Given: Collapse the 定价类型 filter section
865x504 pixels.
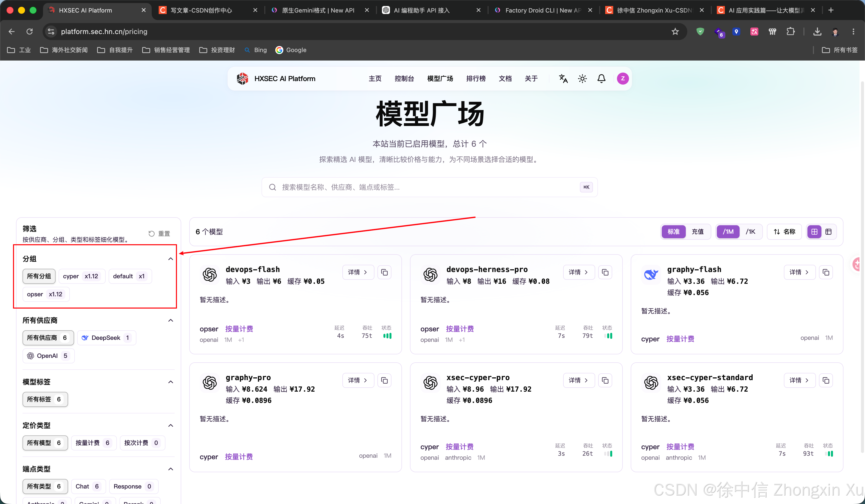Looking at the screenshot, I should pyautogui.click(x=171, y=425).
